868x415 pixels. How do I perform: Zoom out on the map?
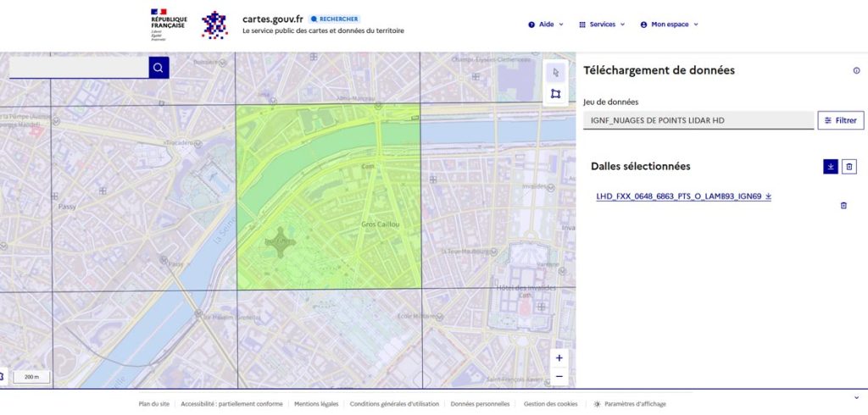point(559,376)
